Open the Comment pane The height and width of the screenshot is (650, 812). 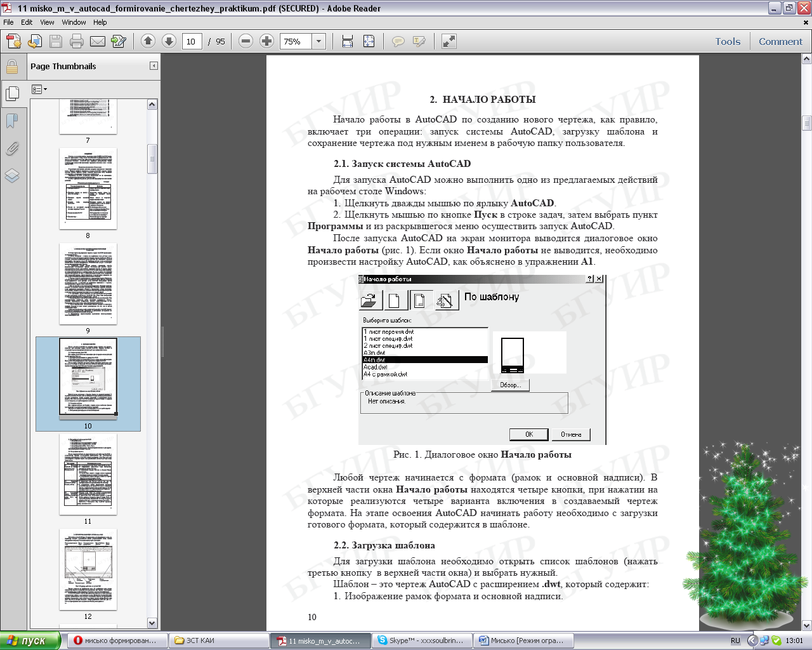coord(780,41)
